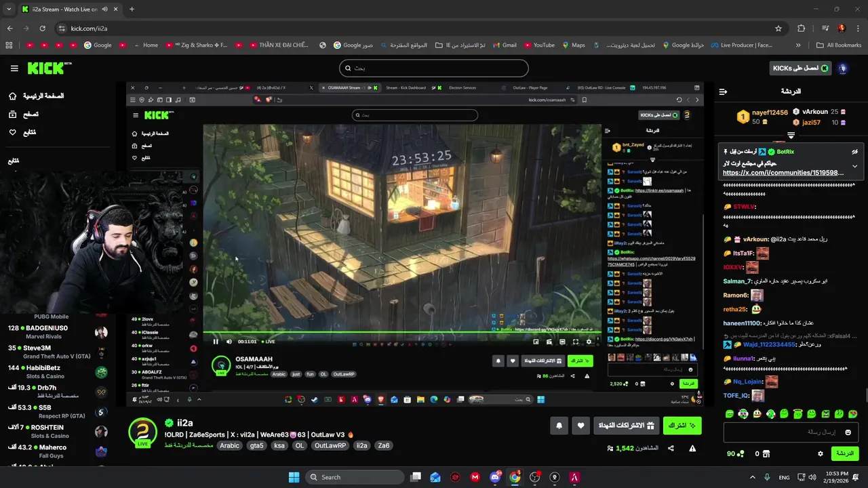Screen dimensions: 868x488
Task: Open the user profile avatar menu
Action: click(x=843, y=68)
